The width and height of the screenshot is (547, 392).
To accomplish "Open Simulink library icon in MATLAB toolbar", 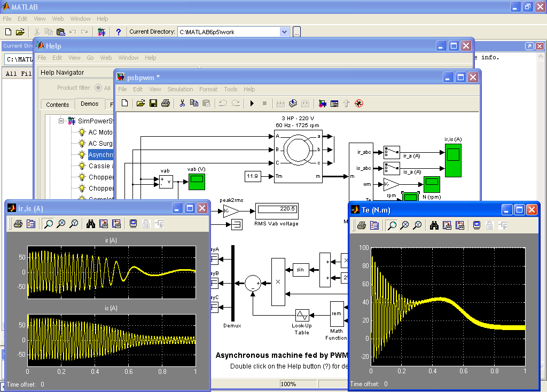I will pos(101,32).
